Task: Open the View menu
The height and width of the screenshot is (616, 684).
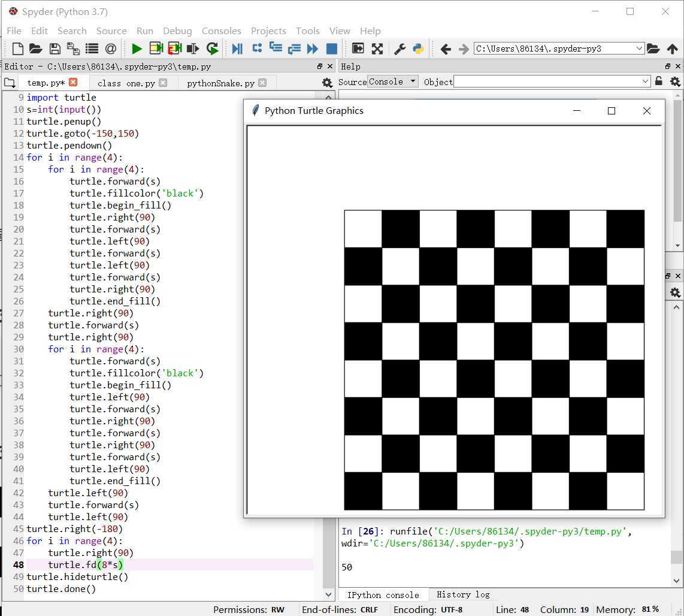Action: (340, 31)
